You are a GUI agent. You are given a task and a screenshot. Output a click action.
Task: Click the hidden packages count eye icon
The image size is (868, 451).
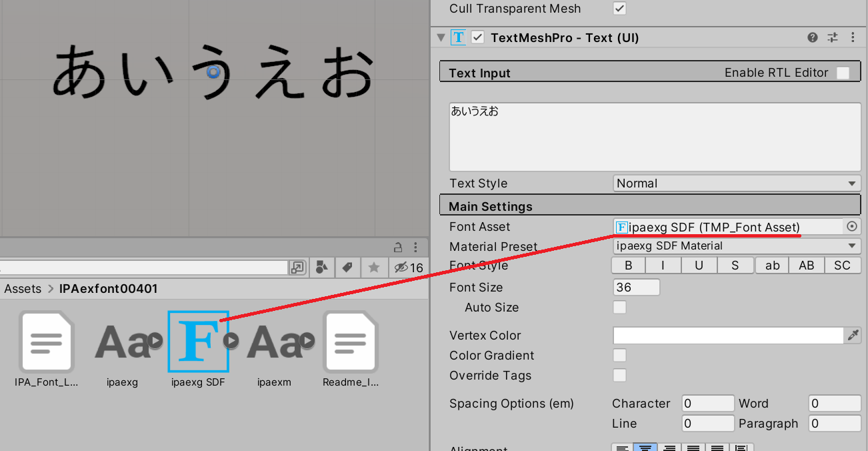(x=401, y=267)
